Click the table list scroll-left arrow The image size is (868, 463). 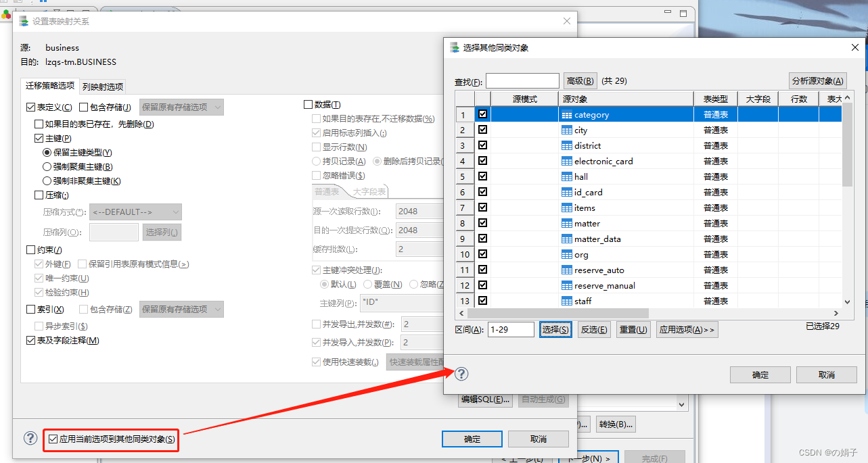tap(463, 313)
